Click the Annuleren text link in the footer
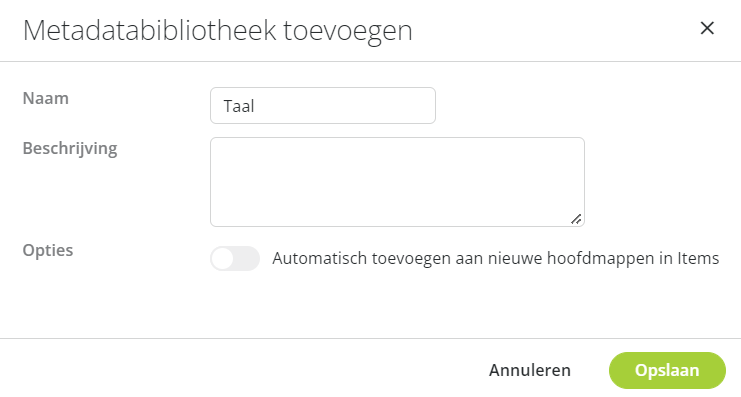Viewport: 741px width, 397px height. coord(530,370)
